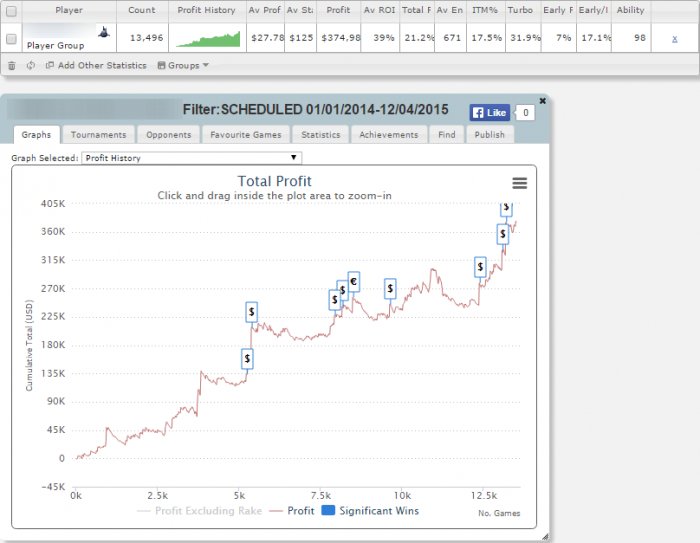Open the Statistics tab
Viewport: 700px width, 543px height.
tap(321, 134)
